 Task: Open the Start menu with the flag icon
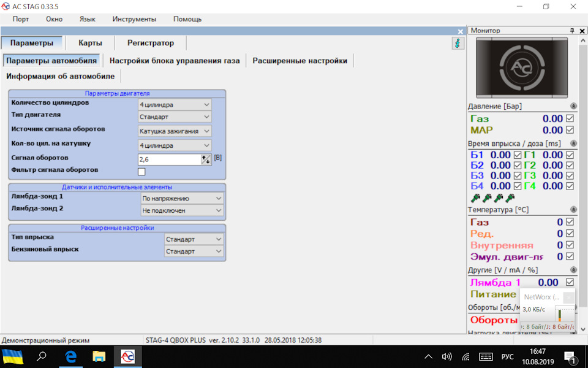13,356
